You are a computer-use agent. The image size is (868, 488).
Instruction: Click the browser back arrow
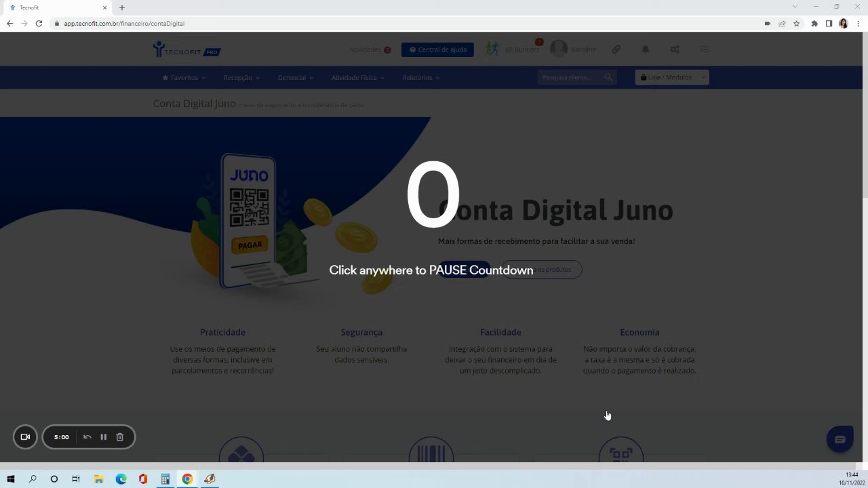[x=9, y=24]
